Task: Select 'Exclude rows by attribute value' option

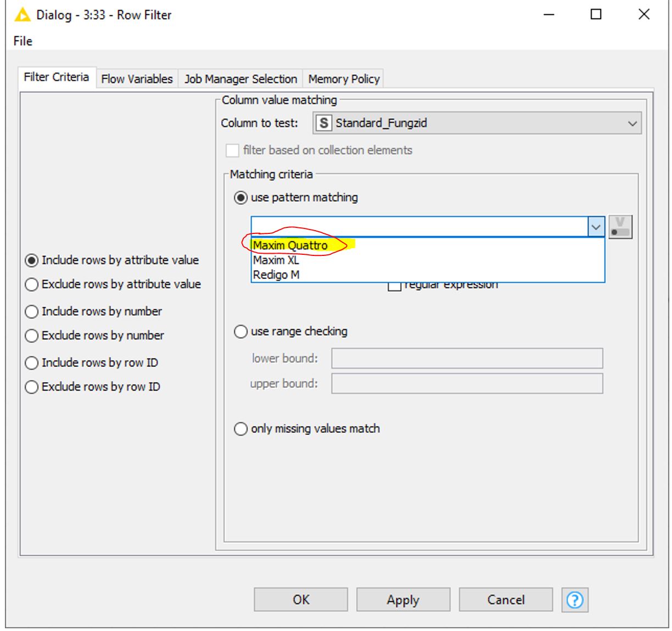Action: click(x=114, y=284)
